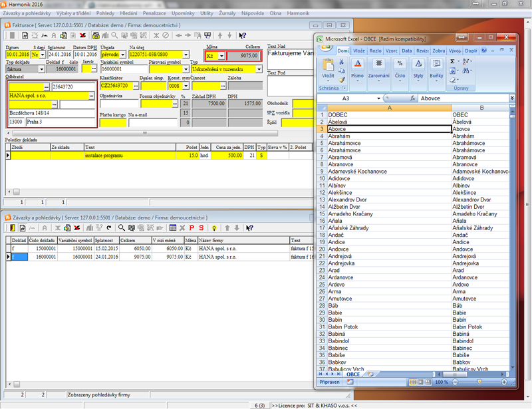Click the Sort and Filter icon in Excel

(466, 61)
